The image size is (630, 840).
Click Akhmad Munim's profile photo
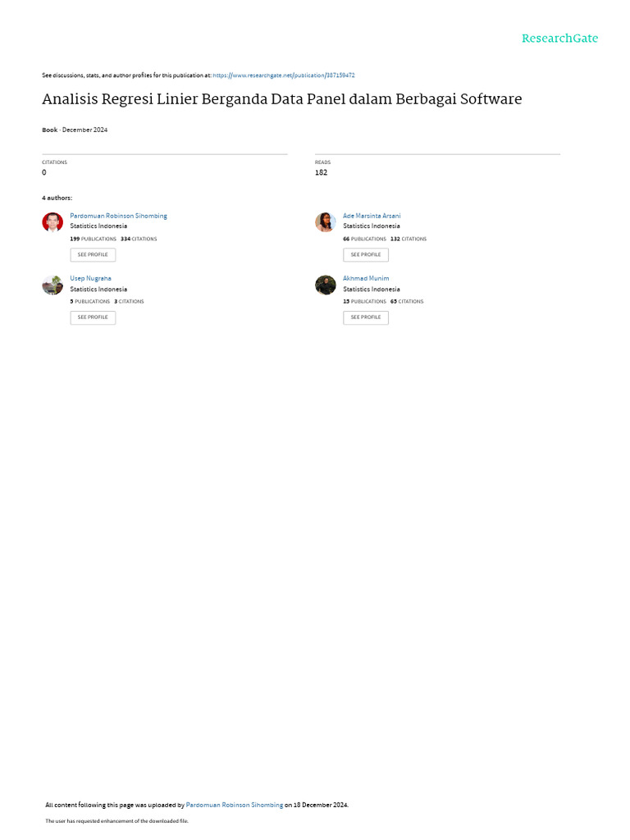coord(325,285)
